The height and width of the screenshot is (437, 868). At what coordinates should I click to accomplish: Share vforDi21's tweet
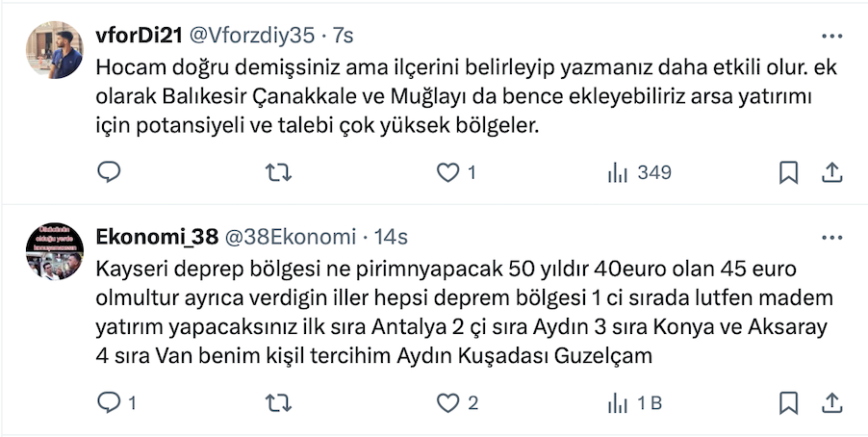[832, 172]
